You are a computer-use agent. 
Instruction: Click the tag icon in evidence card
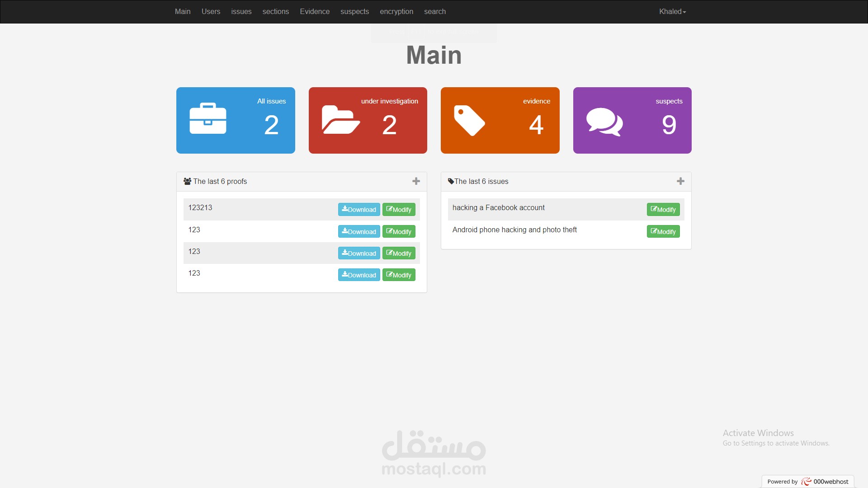pos(469,120)
